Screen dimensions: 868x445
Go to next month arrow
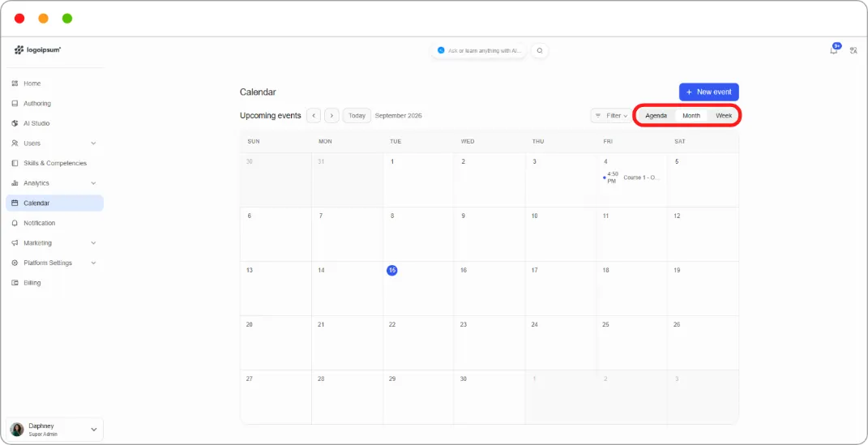pyautogui.click(x=331, y=116)
